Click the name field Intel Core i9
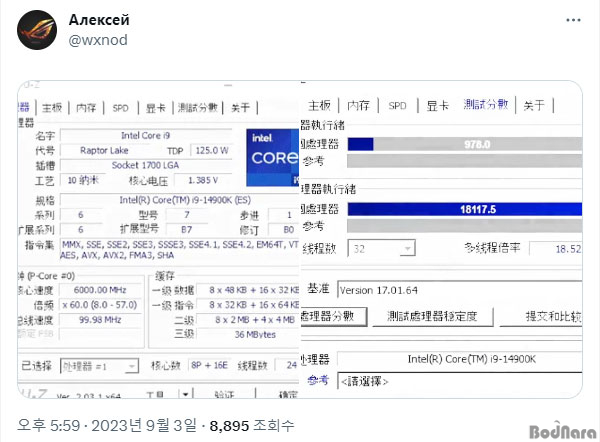The height and width of the screenshot is (442, 600). pos(146,135)
